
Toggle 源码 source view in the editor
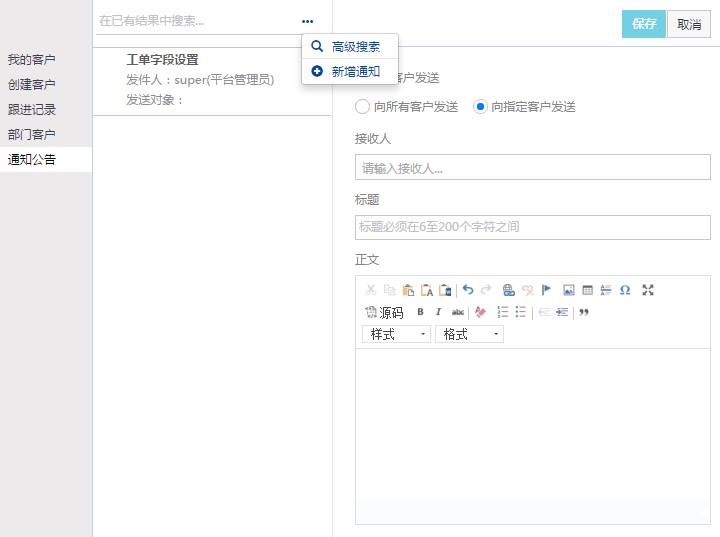tap(385, 312)
